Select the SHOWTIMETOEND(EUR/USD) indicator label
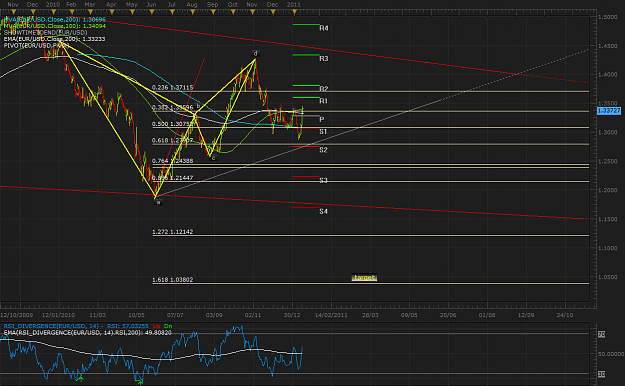The image size is (625, 386). click(45, 32)
